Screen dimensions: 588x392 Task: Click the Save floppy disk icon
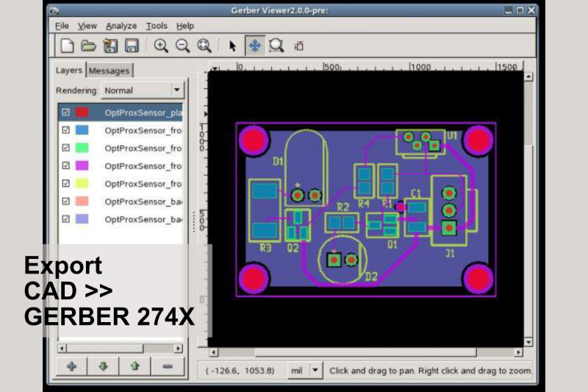(x=132, y=46)
